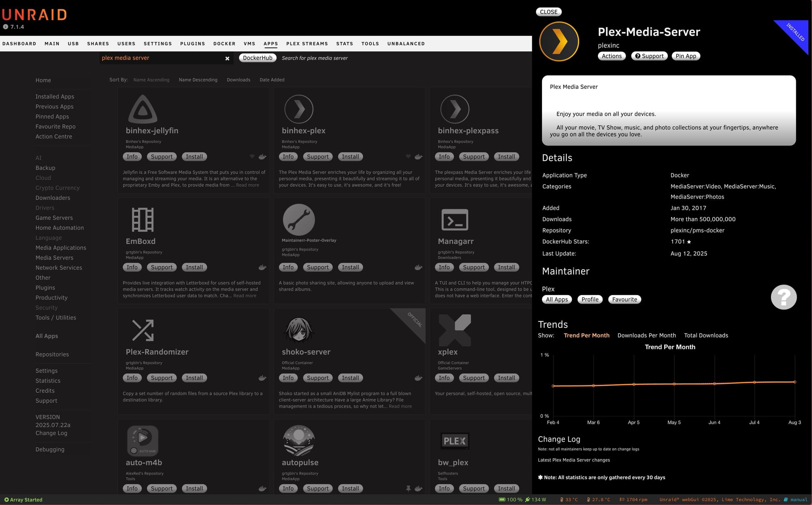Open the Plex Streams tab
The image size is (812, 505).
click(x=307, y=44)
